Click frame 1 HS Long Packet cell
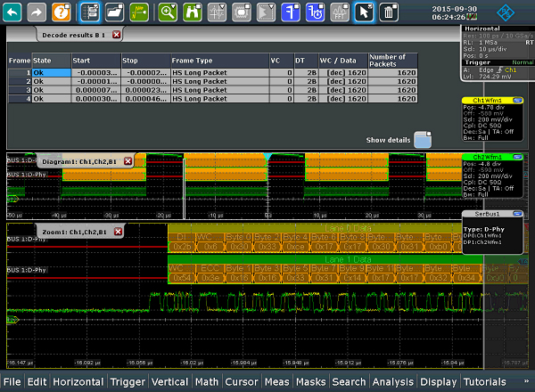Viewport: 535px width, 392px height. [x=219, y=72]
